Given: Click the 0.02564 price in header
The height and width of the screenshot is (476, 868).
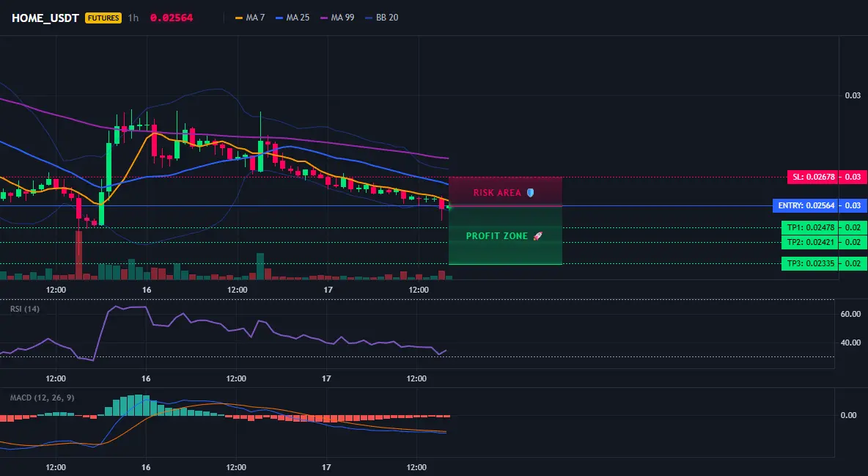Looking at the screenshot, I should (x=172, y=18).
